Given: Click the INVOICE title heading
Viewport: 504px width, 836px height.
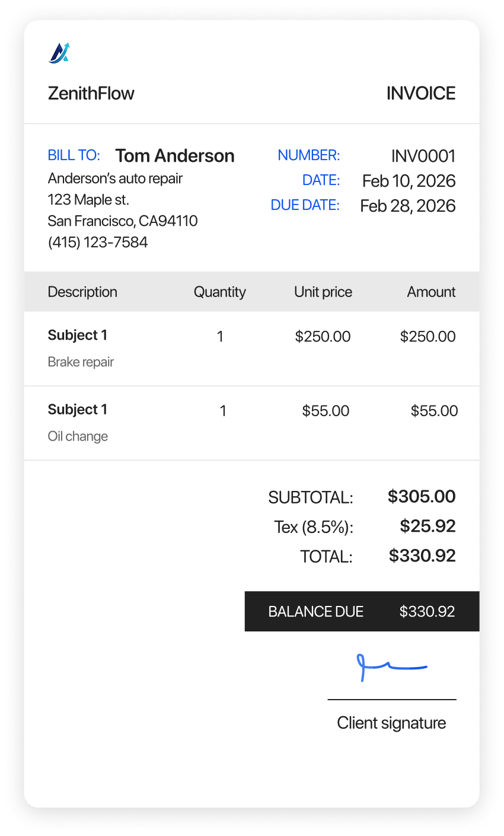Looking at the screenshot, I should tap(421, 93).
